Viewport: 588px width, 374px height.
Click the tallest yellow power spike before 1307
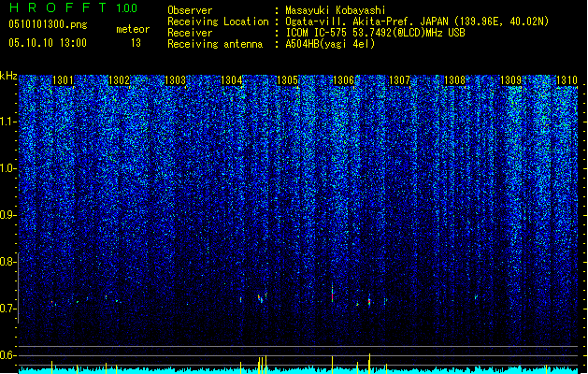(369, 364)
